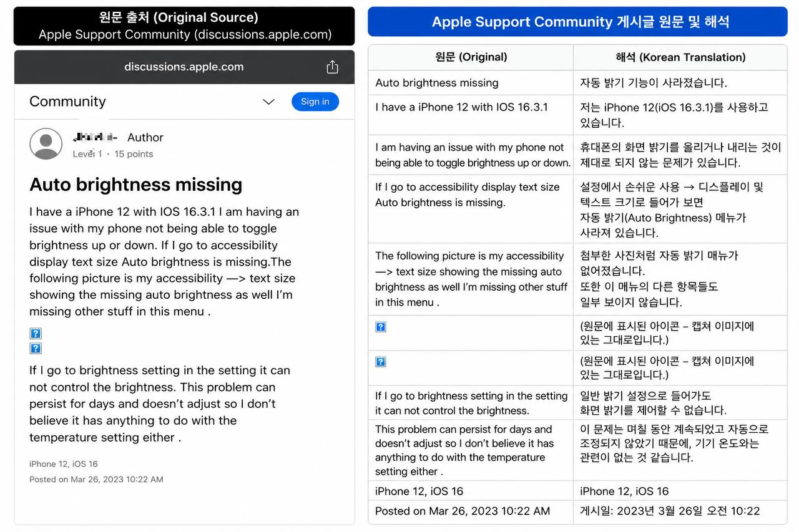
Task: Click the Sign in button
Action: tap(315, 102)
